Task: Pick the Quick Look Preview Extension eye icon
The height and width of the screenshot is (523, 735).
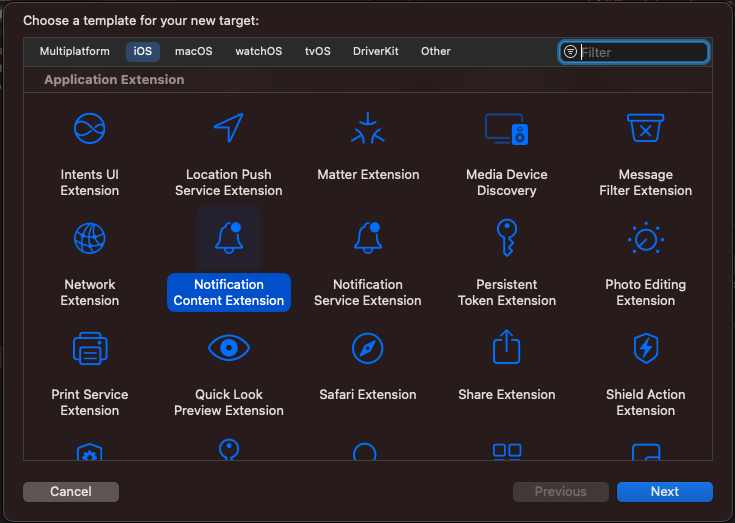Action: [x=229, y=348]
